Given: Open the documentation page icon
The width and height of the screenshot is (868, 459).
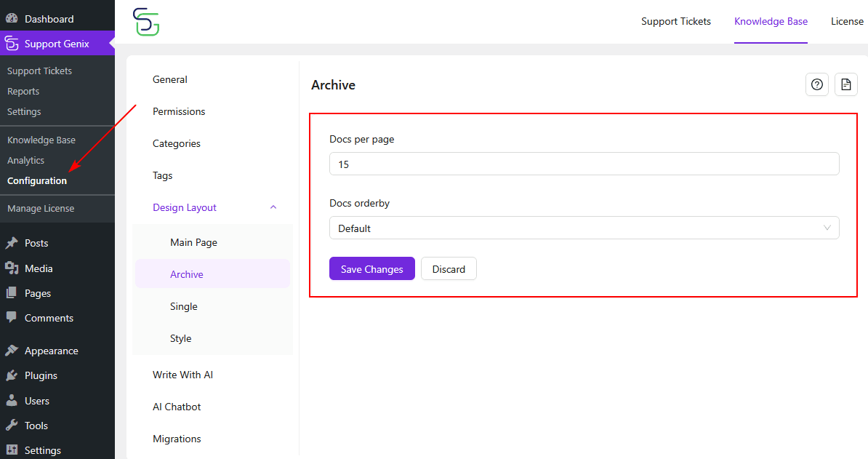Looking at the screenshot, I should tap(845, 84).
